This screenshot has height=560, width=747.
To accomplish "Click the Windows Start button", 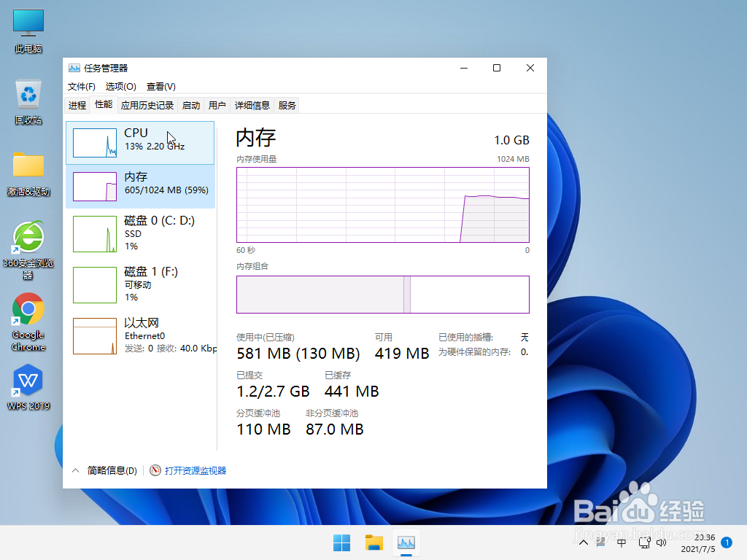I will click(341, 542).
